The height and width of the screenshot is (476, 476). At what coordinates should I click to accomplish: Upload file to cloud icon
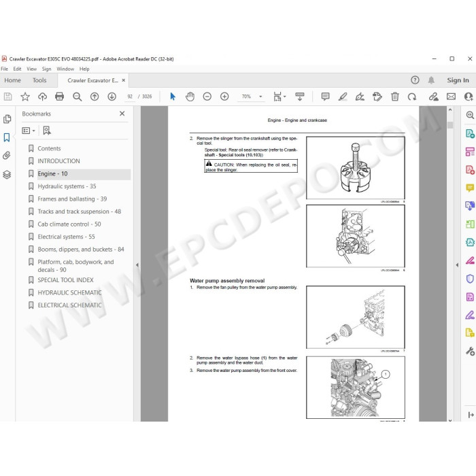click(x=42, y=97)
